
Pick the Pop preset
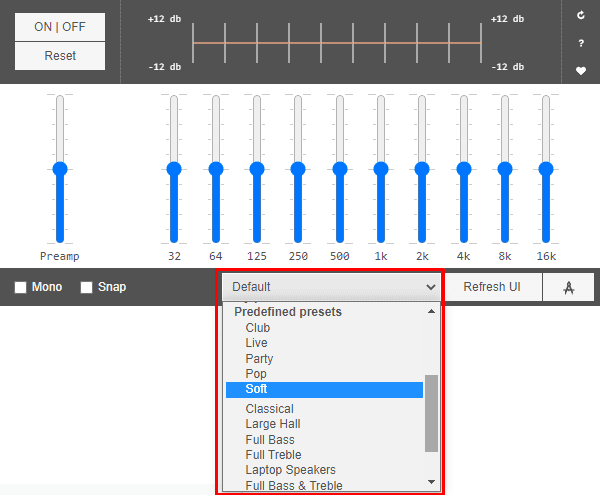coord(256,374)
